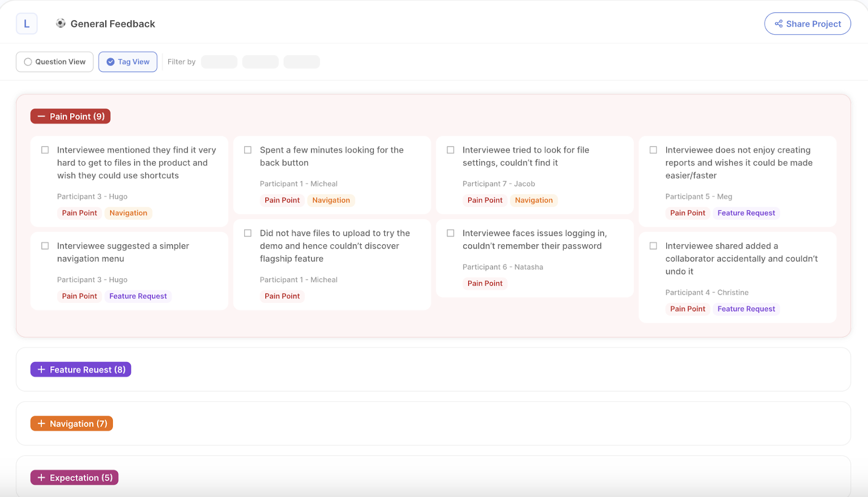Select the Question View radio button
This screenshot has width=868, height=497.
(x=27, y=61)
